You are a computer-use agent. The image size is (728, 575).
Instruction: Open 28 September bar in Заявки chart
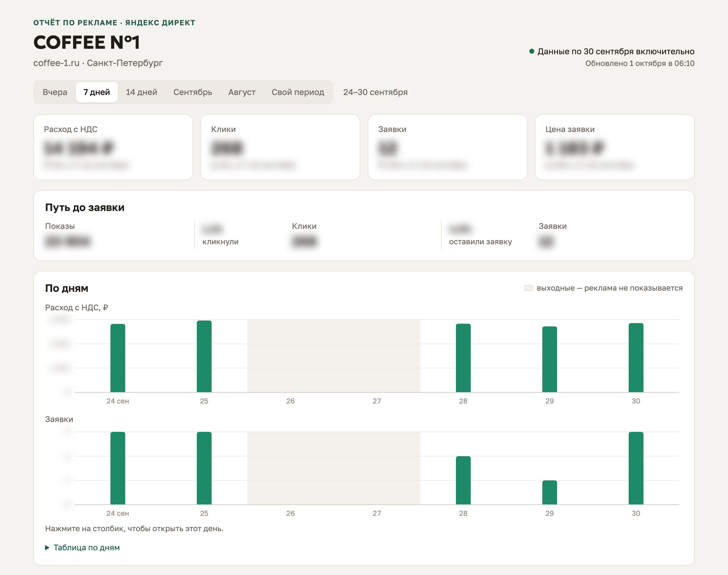pyautogui.click(x=463, y=480)
